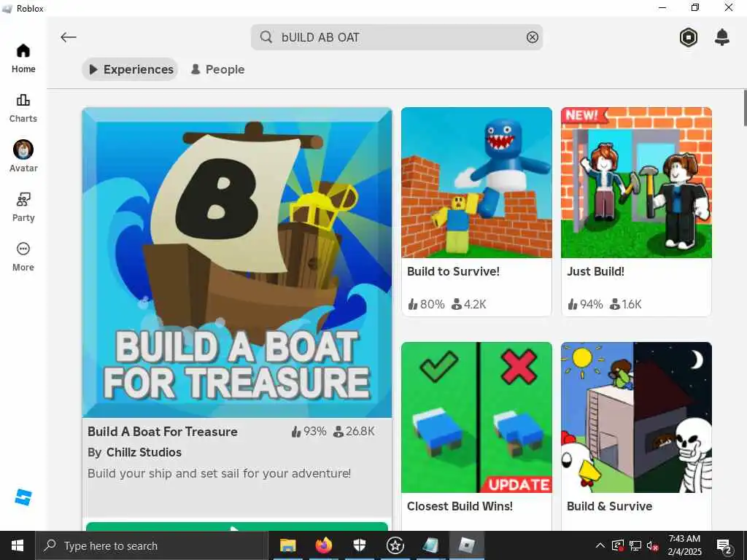
Task: Click the Build & Survive title text
Action: tap(609, 506)
